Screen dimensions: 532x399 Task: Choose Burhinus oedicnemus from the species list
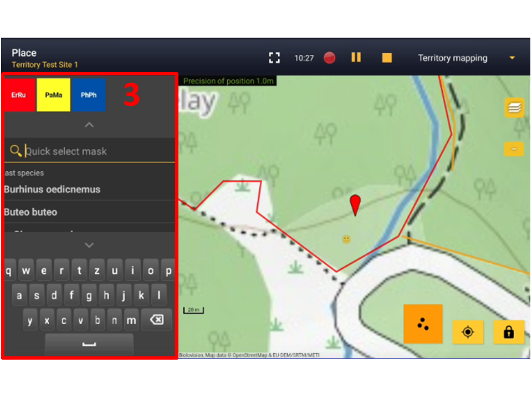click(53, 190)
